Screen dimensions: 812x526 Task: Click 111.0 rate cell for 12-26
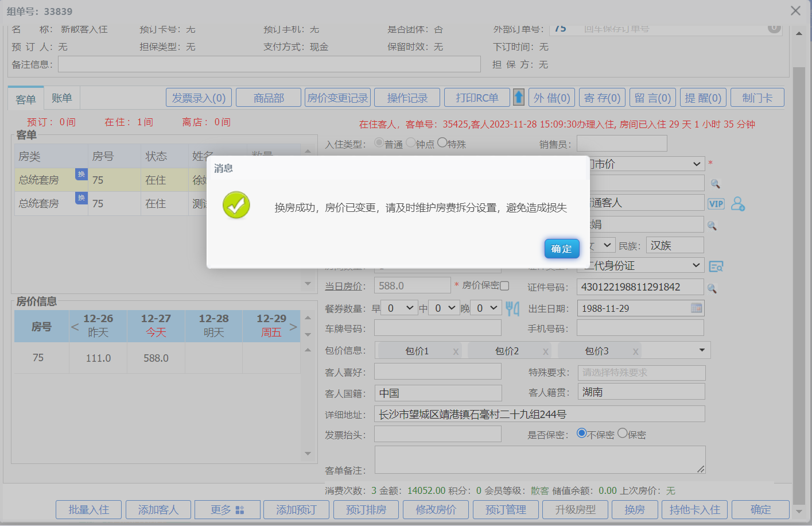98,358
